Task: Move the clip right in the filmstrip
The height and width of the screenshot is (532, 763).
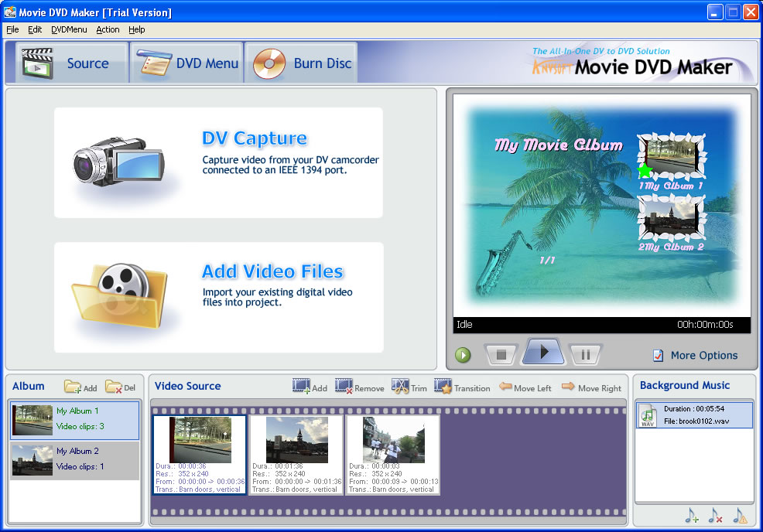Action: point(591,387)
